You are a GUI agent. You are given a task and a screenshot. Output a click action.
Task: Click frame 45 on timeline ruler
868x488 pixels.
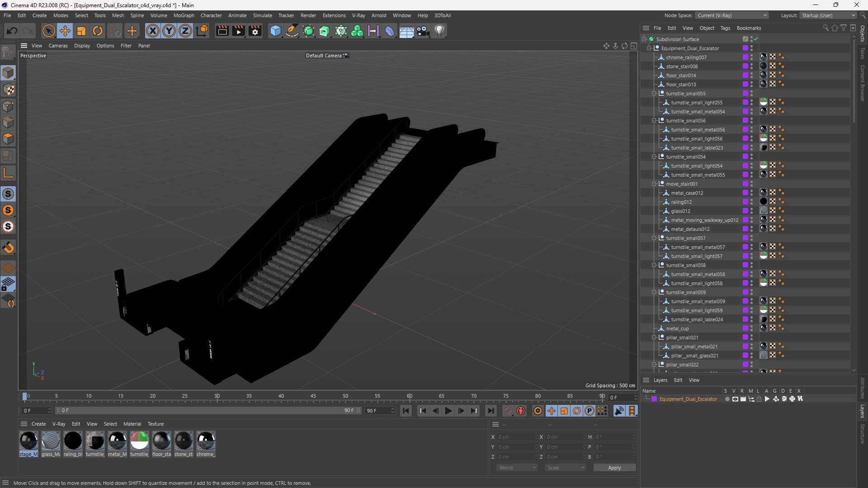pos(313,396)
